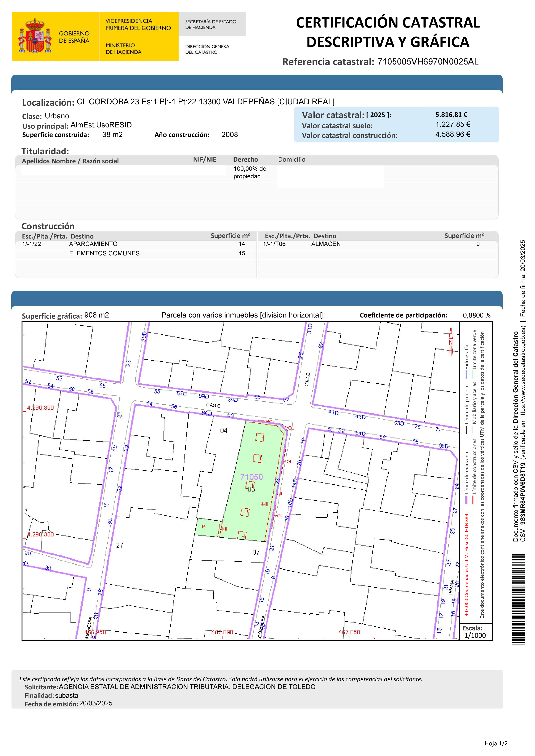The image size is (535, 756).
Task: Click the topmost red square inside the green parcel
Action: (x=260, y=437)
